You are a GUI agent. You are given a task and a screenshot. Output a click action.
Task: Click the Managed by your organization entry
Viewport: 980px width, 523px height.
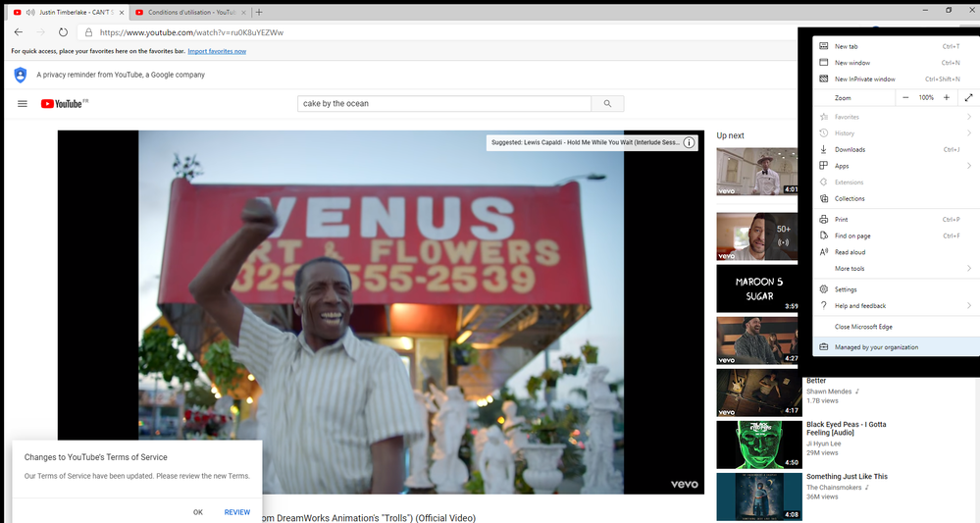(897, 346)
